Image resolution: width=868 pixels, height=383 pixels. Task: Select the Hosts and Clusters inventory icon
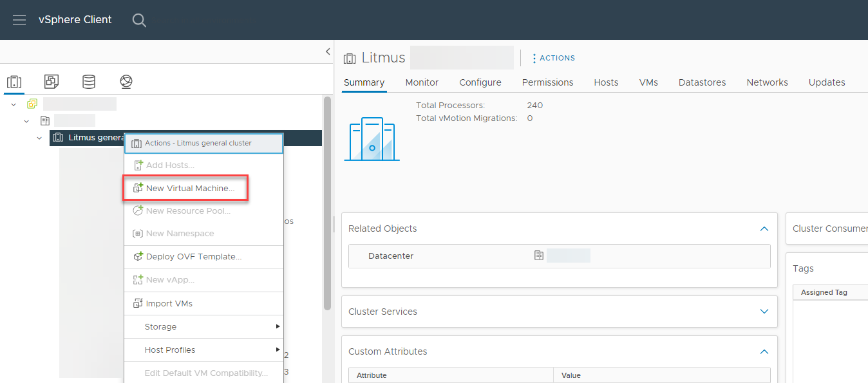pyautogui.click(x=14, y=81)
